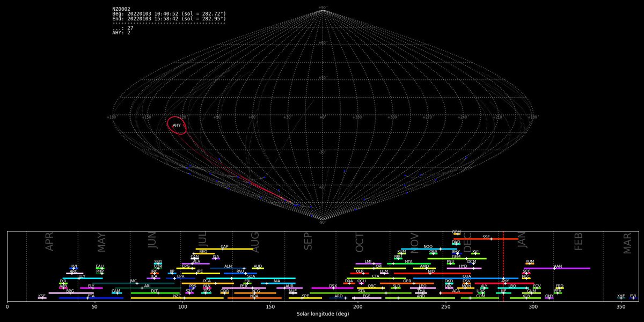Select the EVI peak marker
The image size is (644, 322).
[x=633, y=298]
